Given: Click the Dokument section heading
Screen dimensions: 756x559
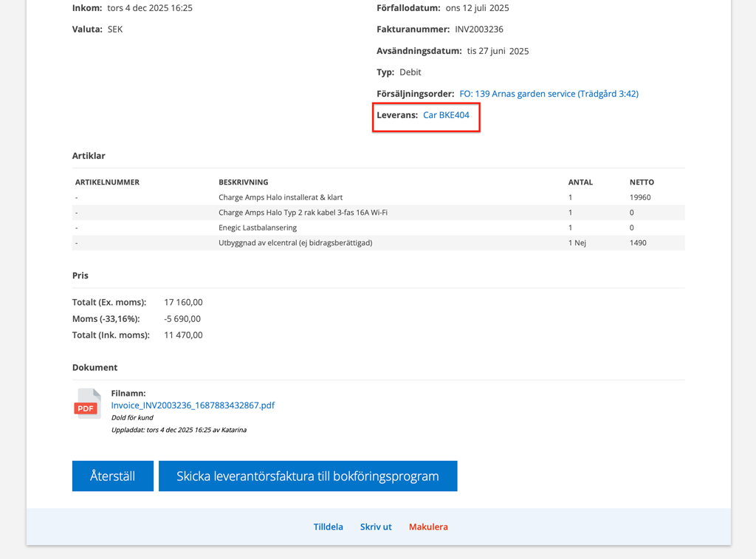Looking at the screenshot, I should (x=94, y=368).
